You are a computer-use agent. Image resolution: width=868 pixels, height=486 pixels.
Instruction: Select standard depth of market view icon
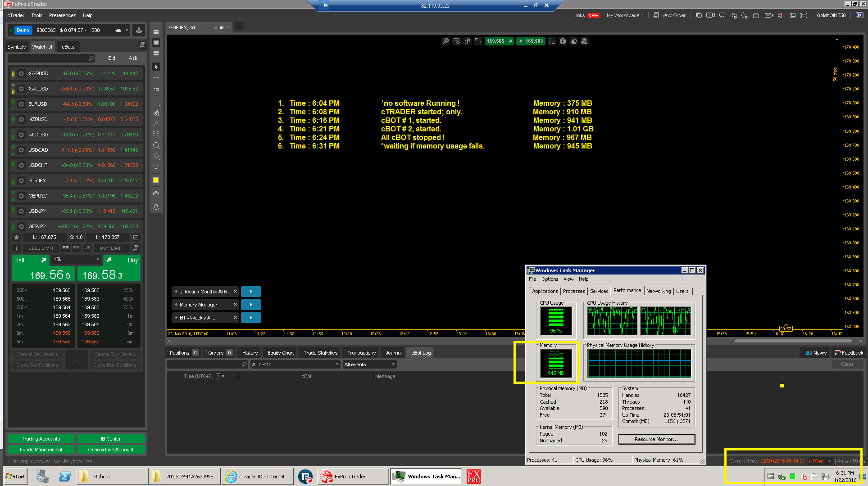[x=65, y=248]
